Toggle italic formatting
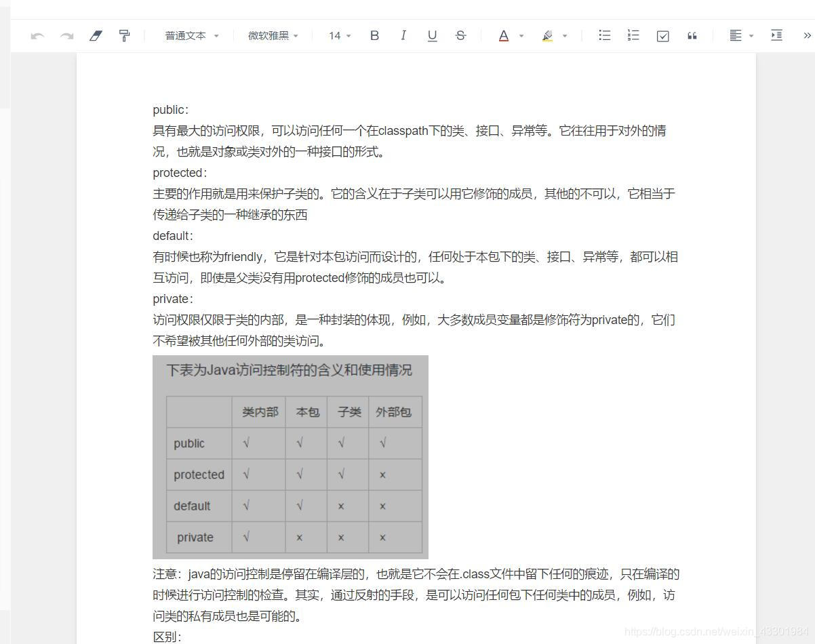Viewport: 815px width, 644px height. tap(403, 36)
